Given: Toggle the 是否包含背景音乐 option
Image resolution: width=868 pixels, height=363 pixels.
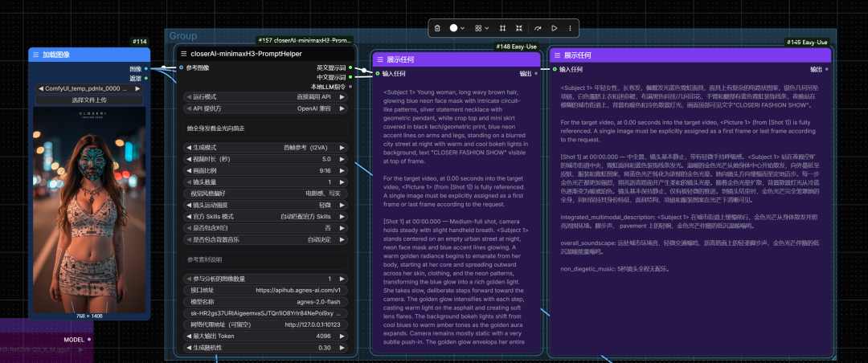Looking at the screenshot, I should coord(266,239).
